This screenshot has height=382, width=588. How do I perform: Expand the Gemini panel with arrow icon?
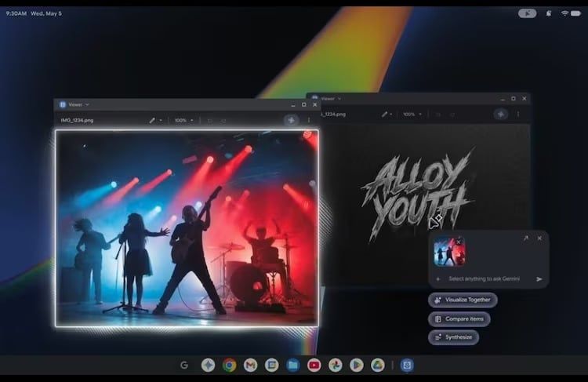point(526,238)
